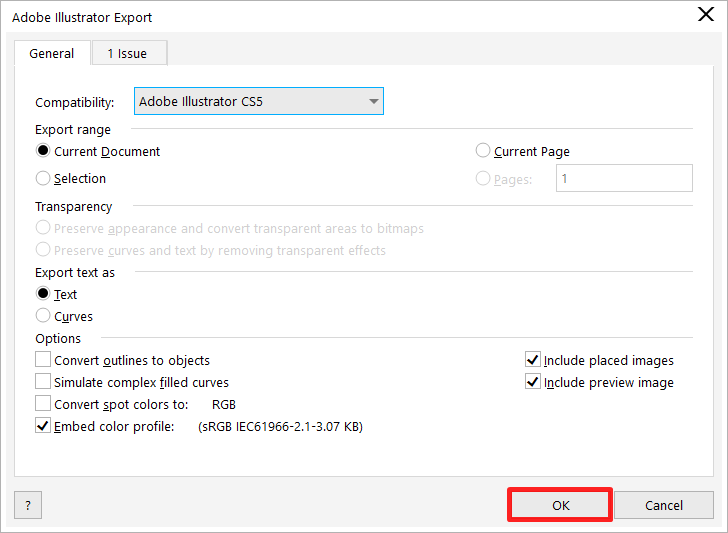The image size is (728, 533).
Task: Enable Simulate complex filled curves
Action: click(43, 382)
